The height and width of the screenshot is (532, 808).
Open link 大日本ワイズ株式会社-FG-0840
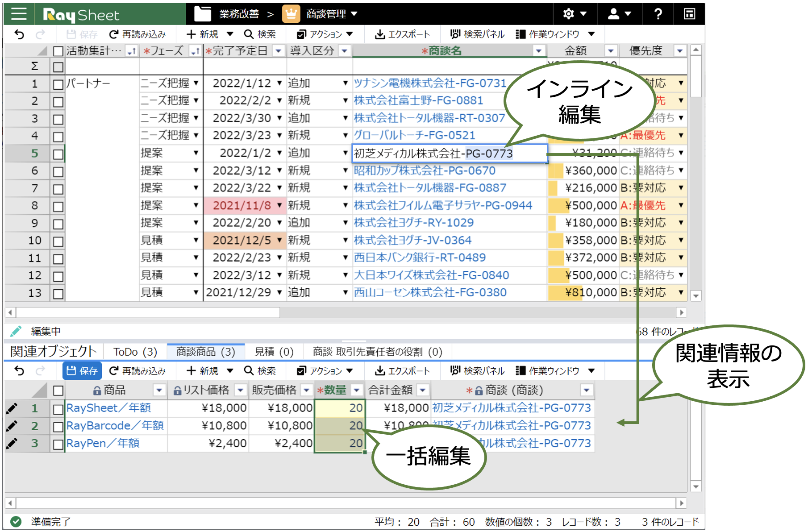(x=431, y=275)
